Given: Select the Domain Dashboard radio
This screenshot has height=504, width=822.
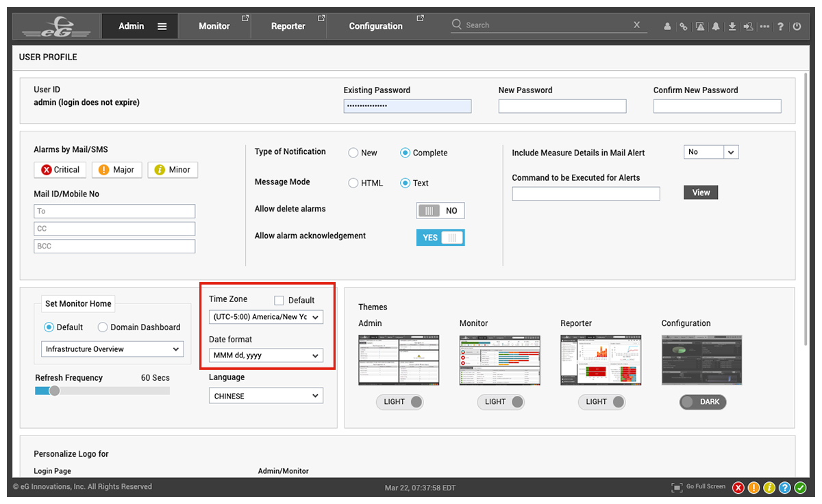Looking at the screenshot, I should pyautogui.click(x=103, y=327).
